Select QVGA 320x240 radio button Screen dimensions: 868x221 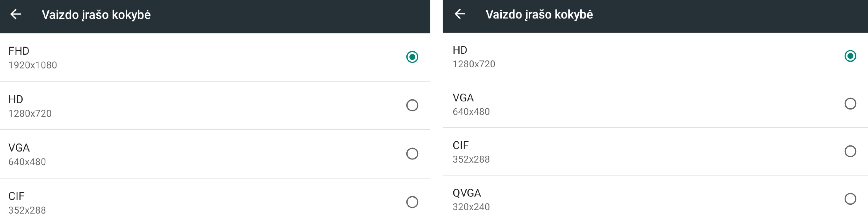850,199
